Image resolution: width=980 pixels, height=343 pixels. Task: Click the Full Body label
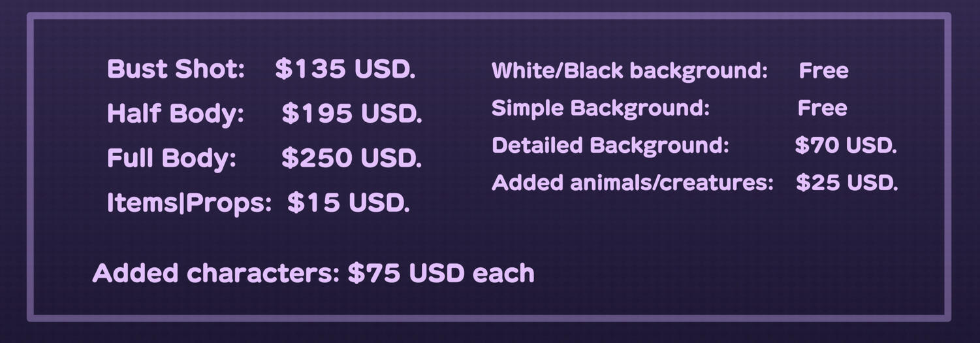coord(171,158)
